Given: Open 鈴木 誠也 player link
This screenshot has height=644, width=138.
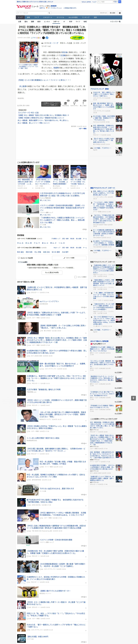Looking at the screenshot, I should pos(20,252).
